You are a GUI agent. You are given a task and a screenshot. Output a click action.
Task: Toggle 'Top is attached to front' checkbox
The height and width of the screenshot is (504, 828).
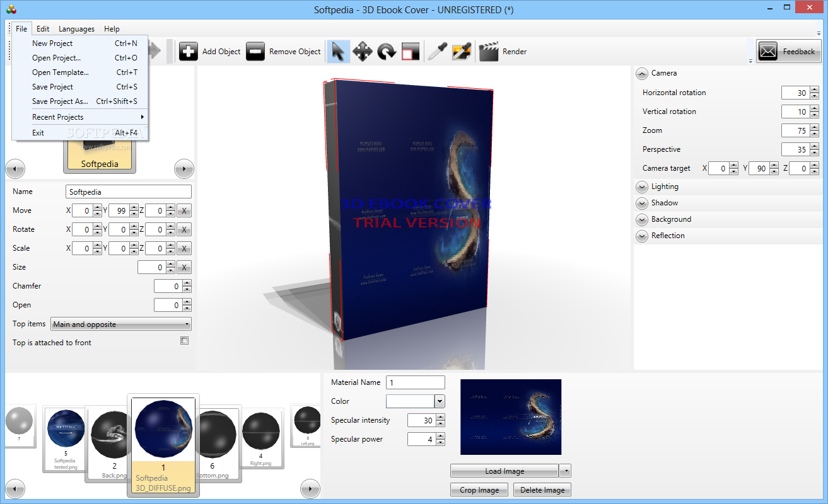(184, 341)
